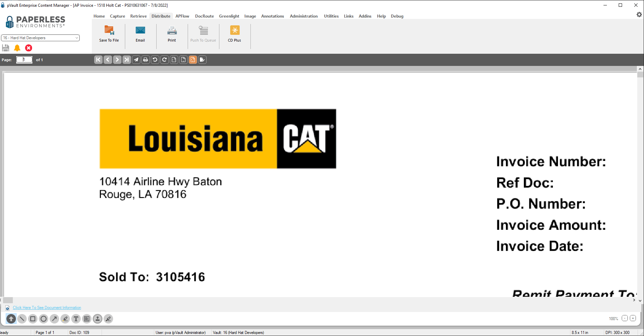Select the circle annotation tool

coord(44,319)
